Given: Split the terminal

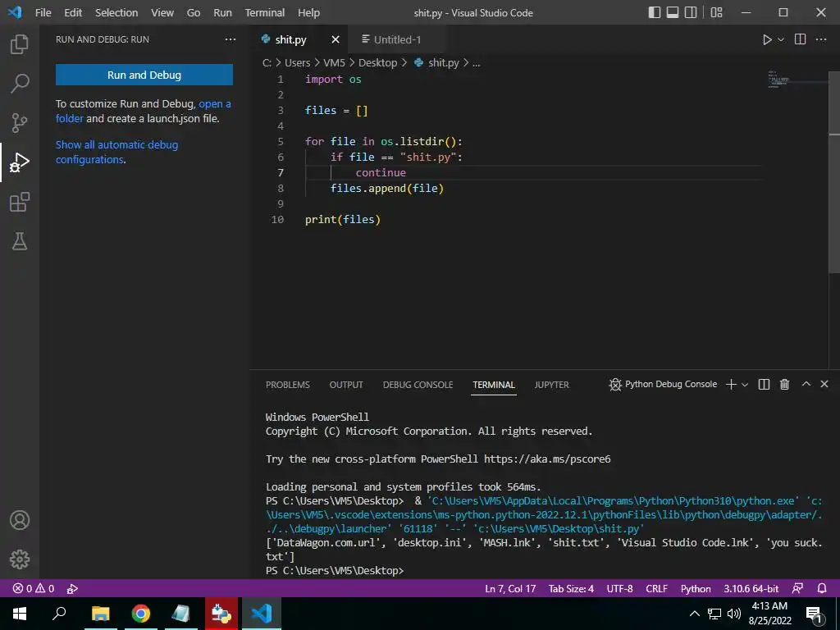Looking at the screenshot, I should pyautogui.click(x=764, y=384).
